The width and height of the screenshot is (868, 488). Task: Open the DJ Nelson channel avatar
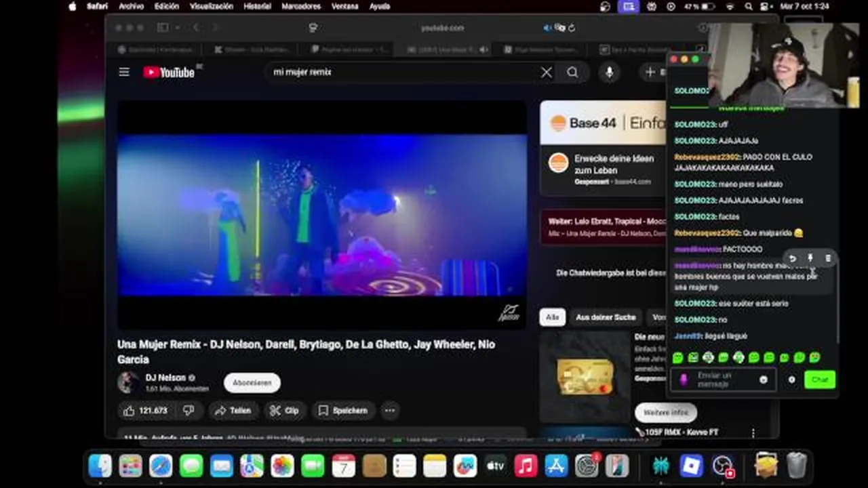click(127, 383)
